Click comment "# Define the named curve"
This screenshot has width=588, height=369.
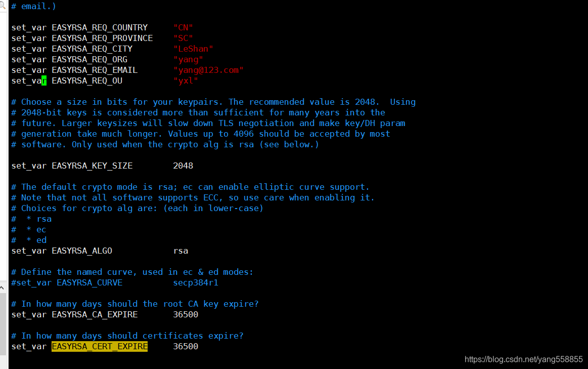[x=132, y=272]
